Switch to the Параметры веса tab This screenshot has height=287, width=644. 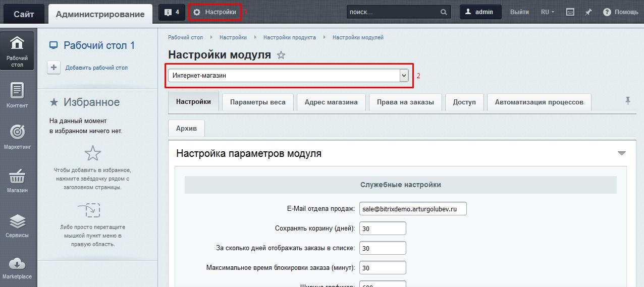pos(257,102)
